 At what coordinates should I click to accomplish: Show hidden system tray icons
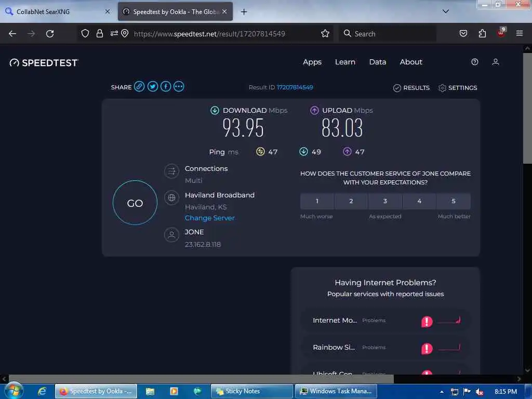point(442,392)
